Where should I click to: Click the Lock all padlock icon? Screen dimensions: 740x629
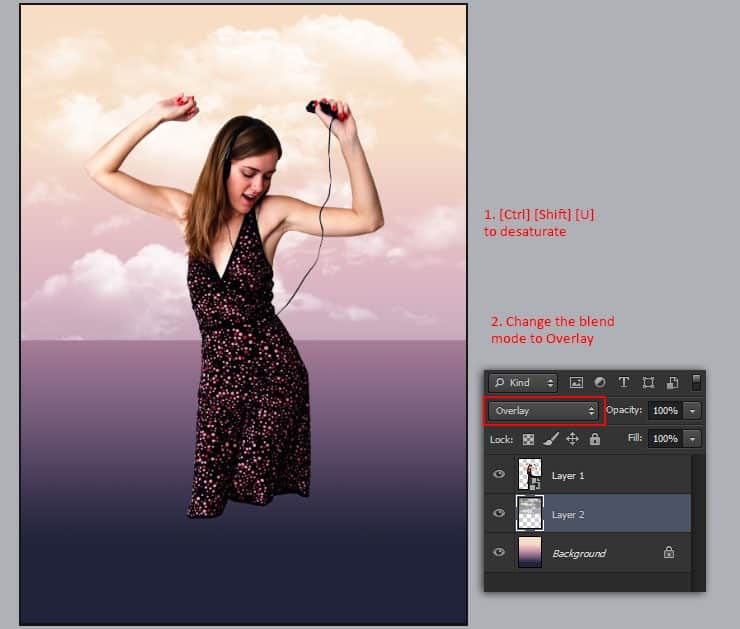click(x=595, y=439)
